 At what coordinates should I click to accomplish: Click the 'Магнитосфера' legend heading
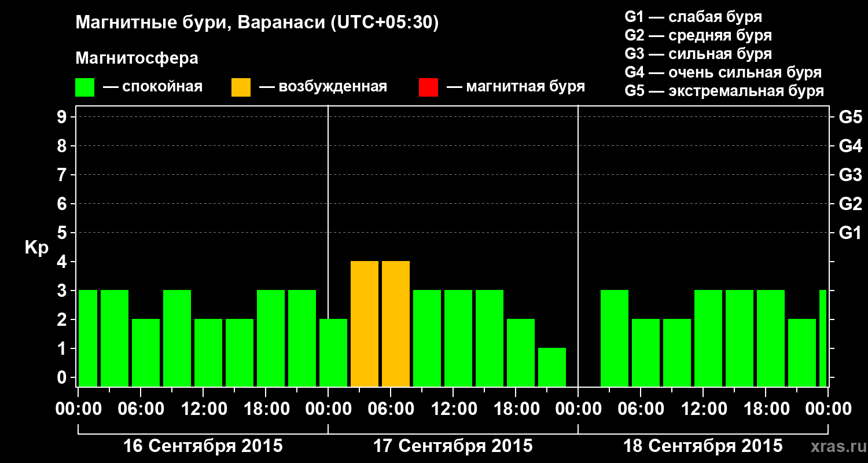[x=137, y=58]
